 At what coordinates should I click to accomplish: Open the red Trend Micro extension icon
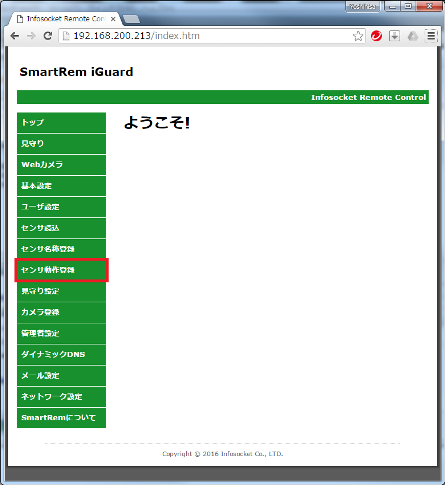[376, 36]
